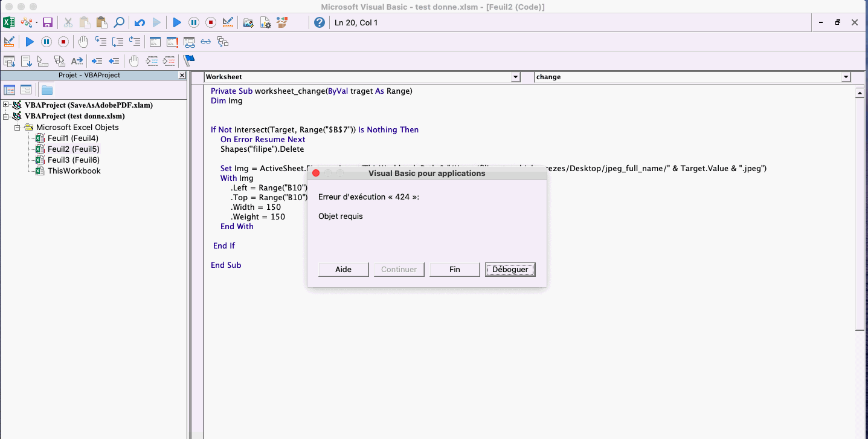Open the Project Explorer toolbar icon

coord(248,22)
